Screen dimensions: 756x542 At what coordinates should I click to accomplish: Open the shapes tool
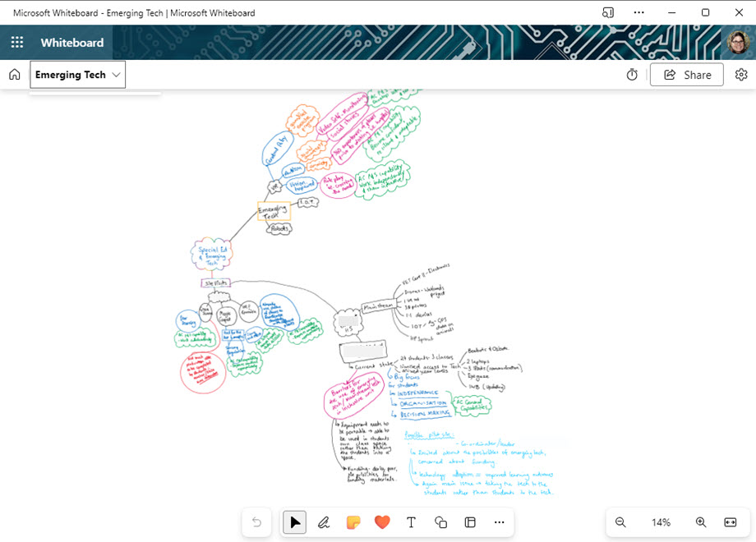[440, 522]
